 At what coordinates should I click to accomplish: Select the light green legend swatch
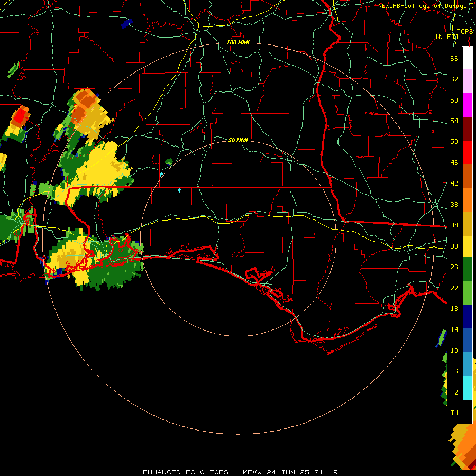467,293
